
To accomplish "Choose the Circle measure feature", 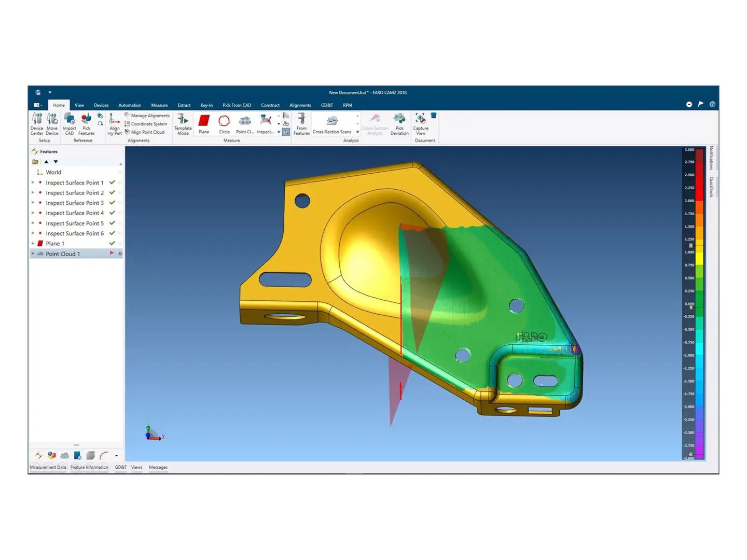I will click(224, 124).
